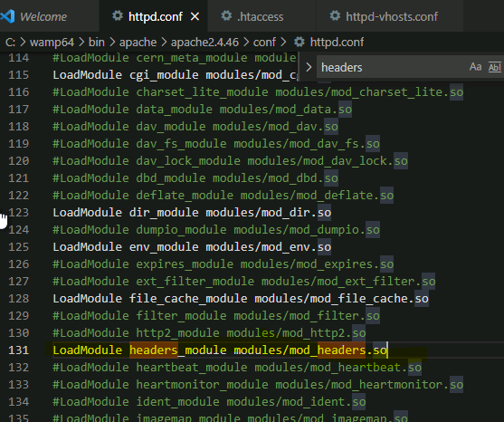Click the dumpio_module line 124

point(216,230)
